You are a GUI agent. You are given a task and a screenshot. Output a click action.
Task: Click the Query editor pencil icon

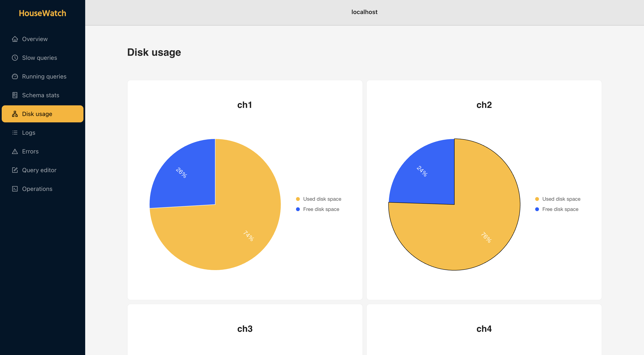tap(15, 170)
